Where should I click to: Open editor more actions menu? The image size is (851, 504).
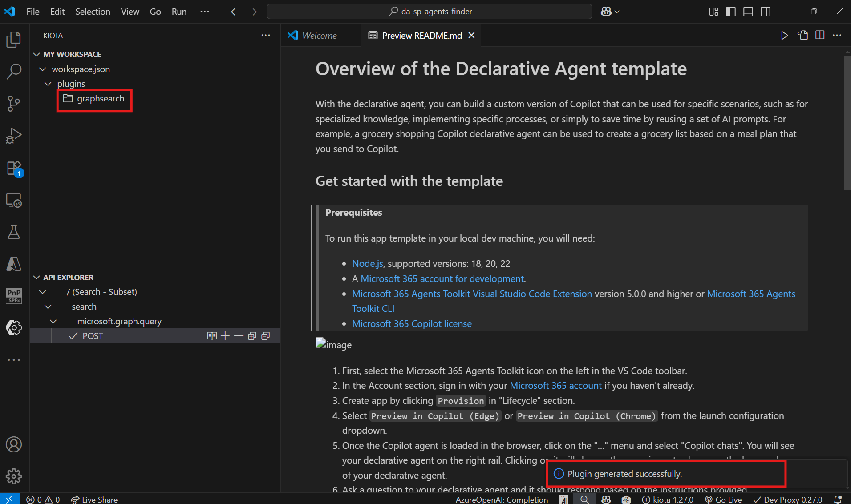[837, 36]
